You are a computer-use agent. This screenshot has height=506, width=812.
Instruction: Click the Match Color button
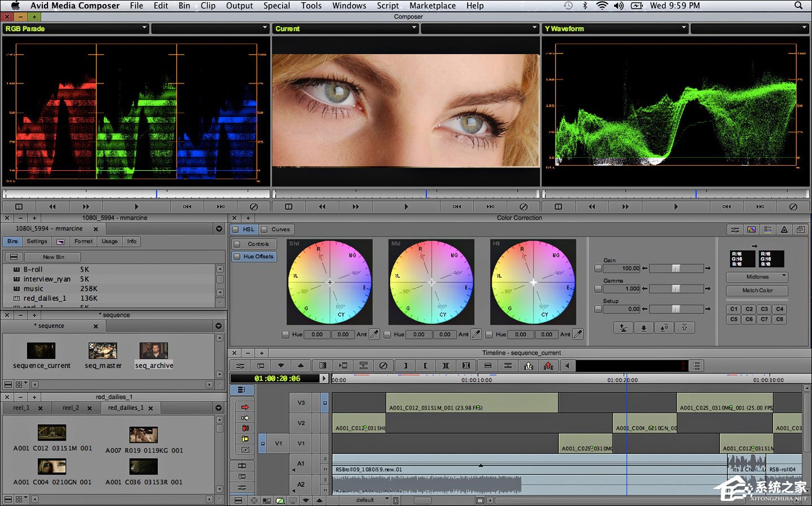click(x=757, y=290)
